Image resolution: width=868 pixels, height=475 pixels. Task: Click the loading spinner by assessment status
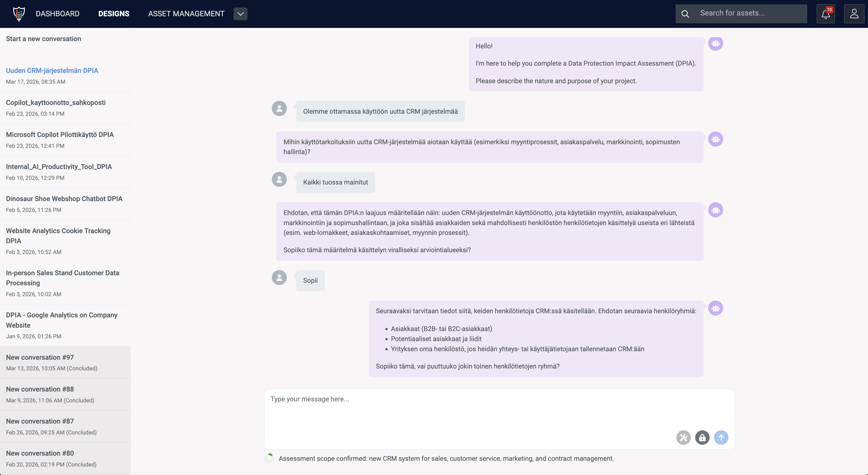269,458
